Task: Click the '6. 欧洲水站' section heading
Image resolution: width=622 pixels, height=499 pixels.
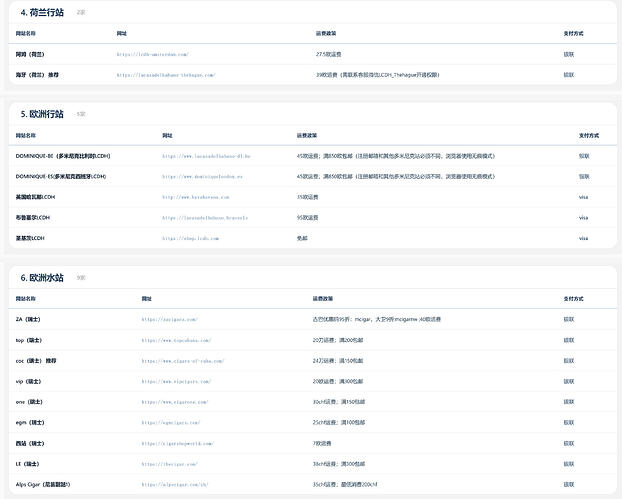Action: pos(42,278)
